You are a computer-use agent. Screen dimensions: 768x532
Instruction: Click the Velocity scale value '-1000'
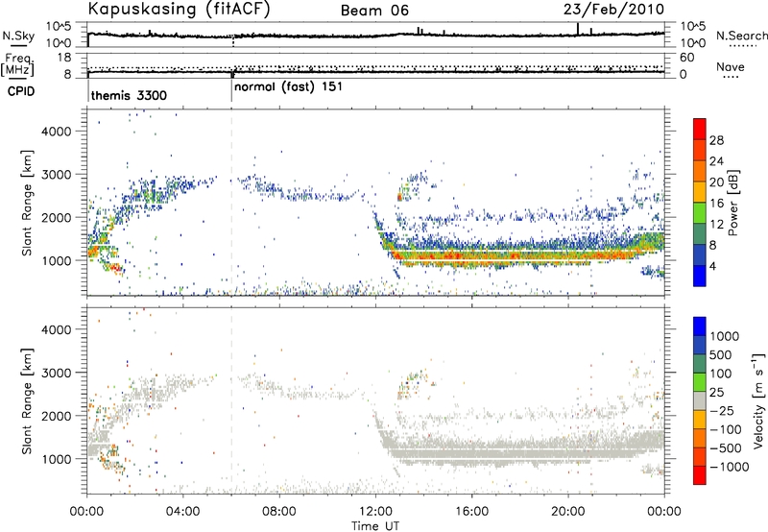point(729,467)
